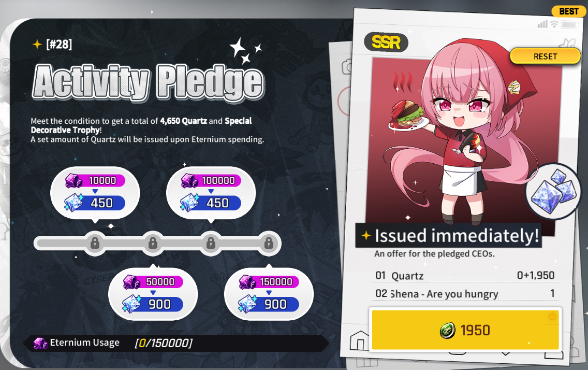Viewport: 588px width, 370px height.
Task: Click the third lock milestone icon
Action: 211,243
